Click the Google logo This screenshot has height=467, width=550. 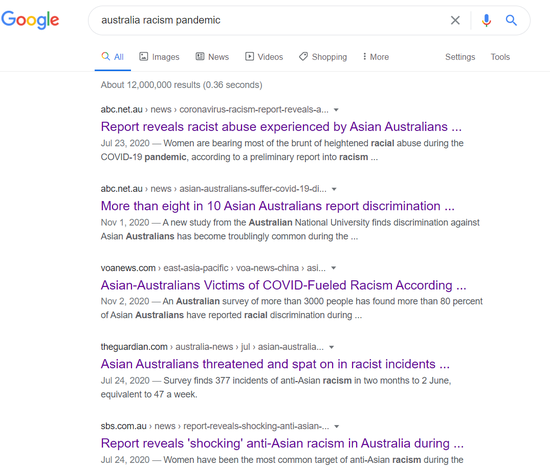point(30,20)
